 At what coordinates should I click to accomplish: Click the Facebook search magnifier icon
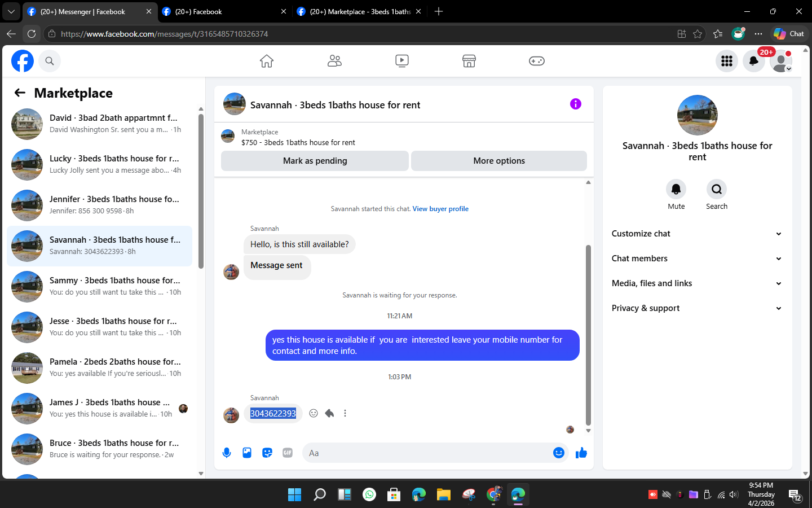[x=50, y=61]
